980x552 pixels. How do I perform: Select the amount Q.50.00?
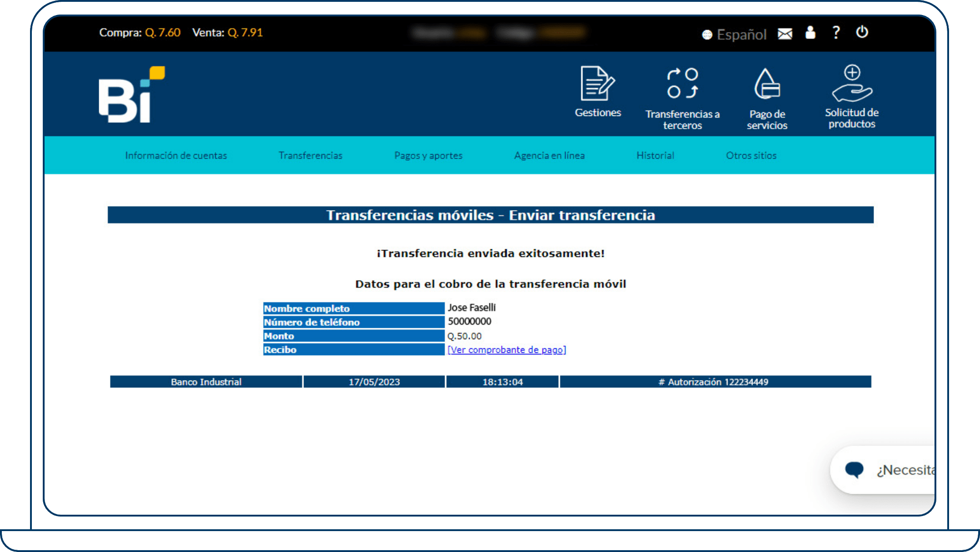click(465, 336)
